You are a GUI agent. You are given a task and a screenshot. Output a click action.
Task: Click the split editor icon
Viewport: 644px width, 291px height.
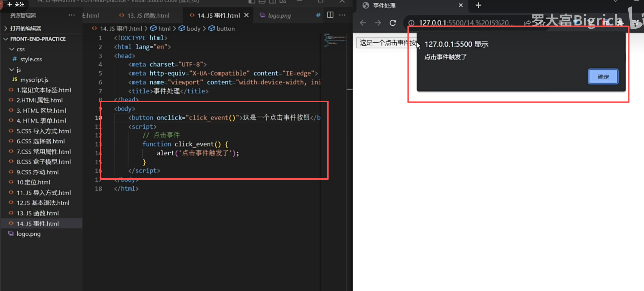click(x=330, y=15)
